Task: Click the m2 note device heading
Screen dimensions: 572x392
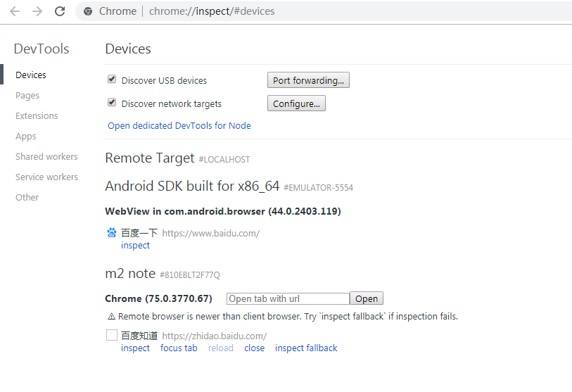Action: coord(130,273)
